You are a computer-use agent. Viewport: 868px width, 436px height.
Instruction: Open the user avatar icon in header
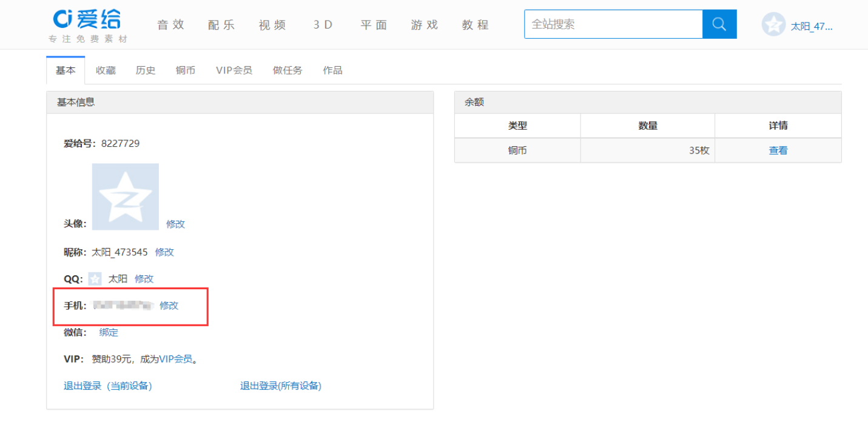(x=773, y=25)
